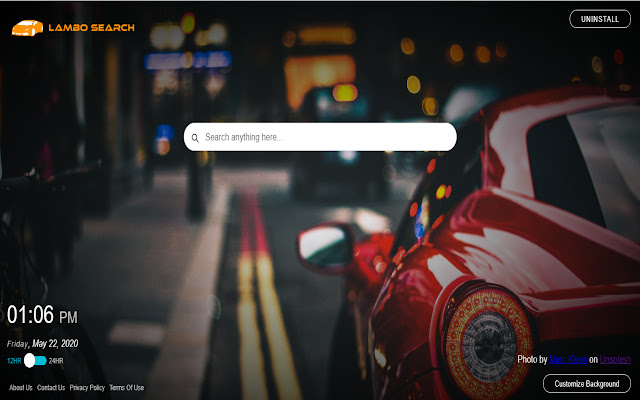Open the Marc Kleen photographer link
This screenshot has height=400, width=640.
[568, 359]
